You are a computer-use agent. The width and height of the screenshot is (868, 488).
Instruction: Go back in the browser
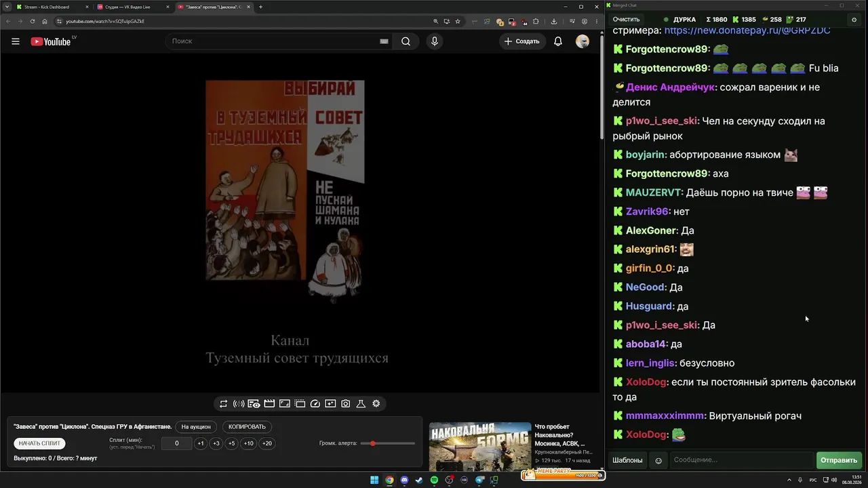pyautogui.click(x=8, y=21)
